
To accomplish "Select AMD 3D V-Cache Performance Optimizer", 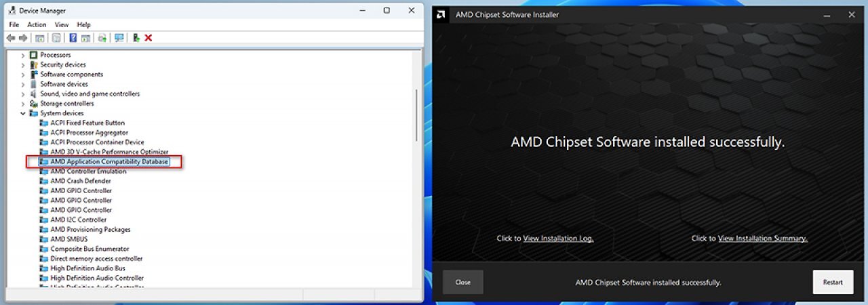I will (109, 152).
